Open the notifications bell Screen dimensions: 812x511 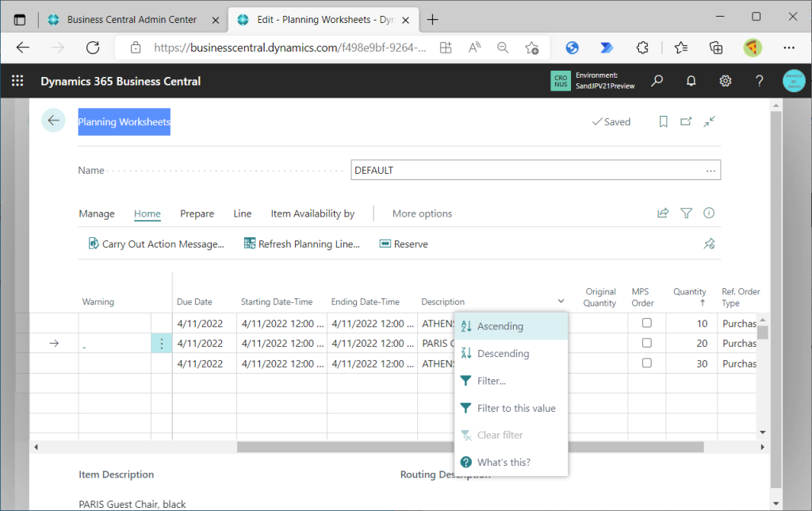691,81
